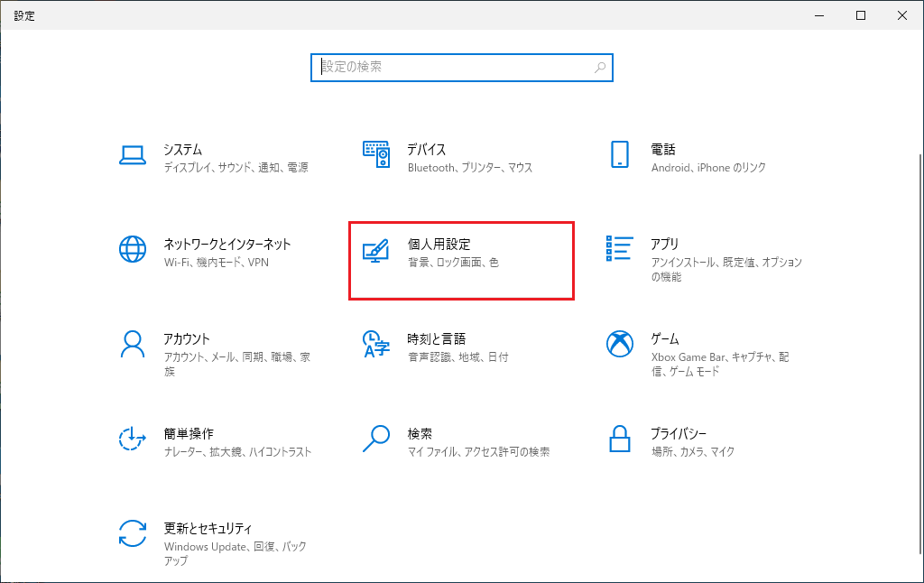924x583 pixels.
Task: Open 個人用設定 paintbrush icon
Action: coord(375,250)
